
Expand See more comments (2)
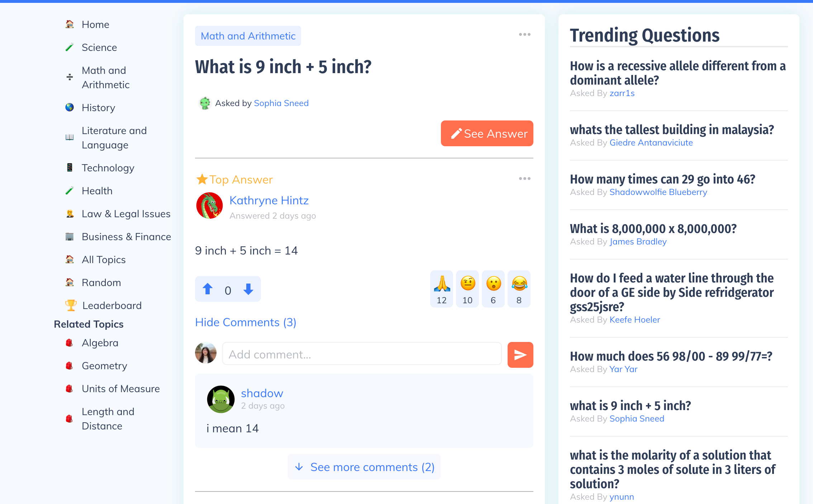click(x=364, y=467)
